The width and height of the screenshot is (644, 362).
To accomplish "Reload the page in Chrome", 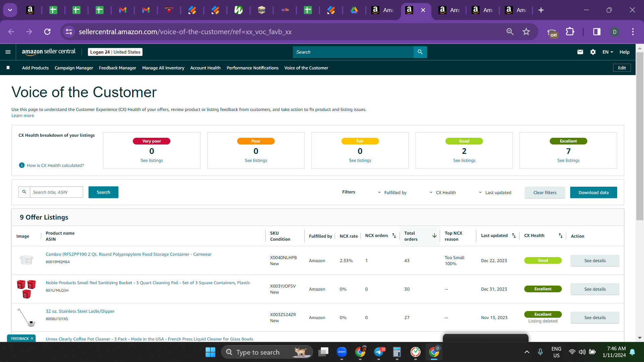I will [47, 32].
